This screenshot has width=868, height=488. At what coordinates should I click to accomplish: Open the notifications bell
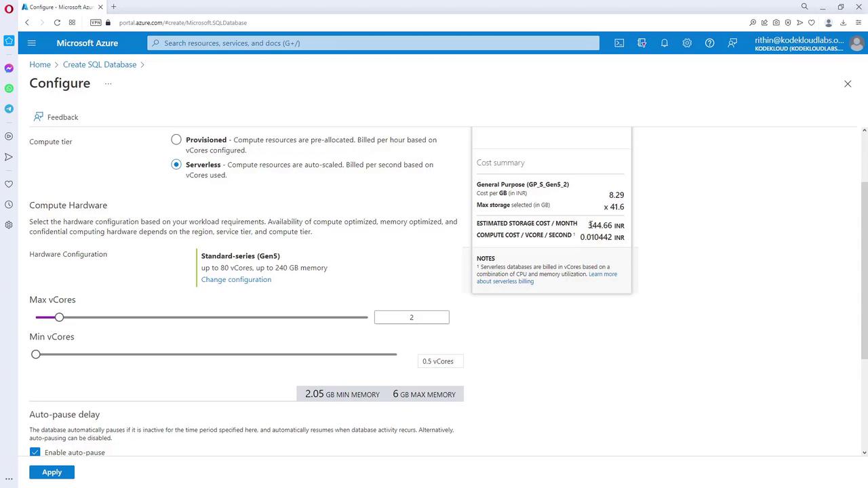[x=665, y=43]
